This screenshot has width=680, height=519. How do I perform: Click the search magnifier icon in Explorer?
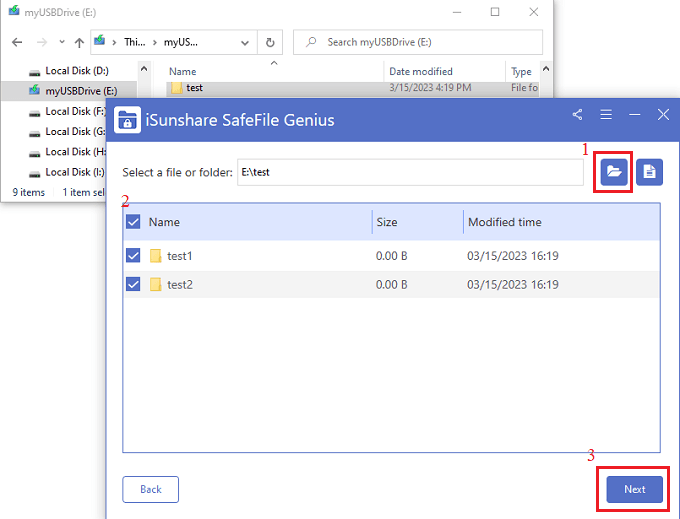coord(311,42)
